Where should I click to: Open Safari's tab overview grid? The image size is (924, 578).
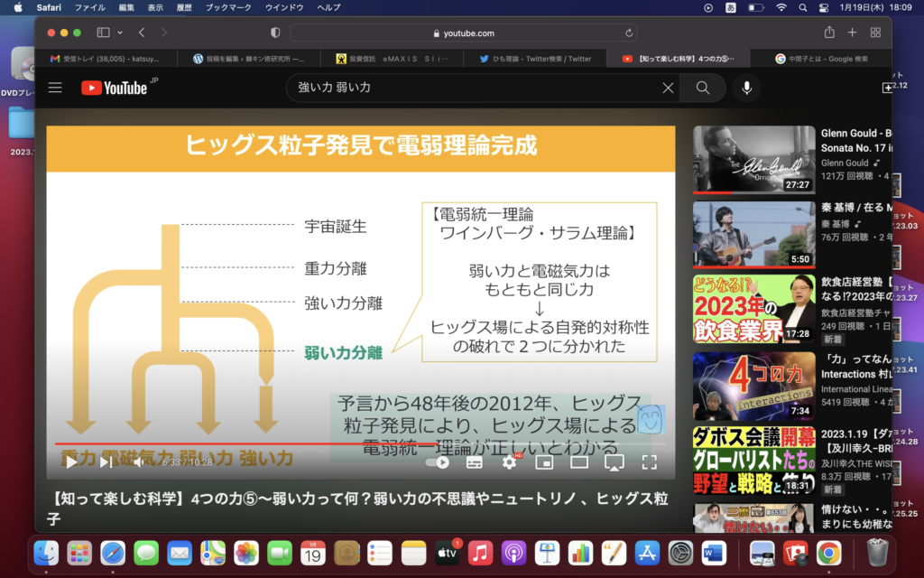(875, 33)
